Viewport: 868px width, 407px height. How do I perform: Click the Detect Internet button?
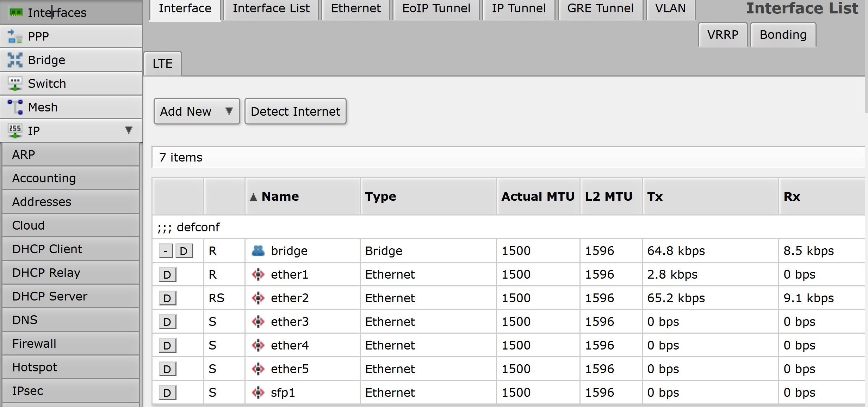click(295, 111)
